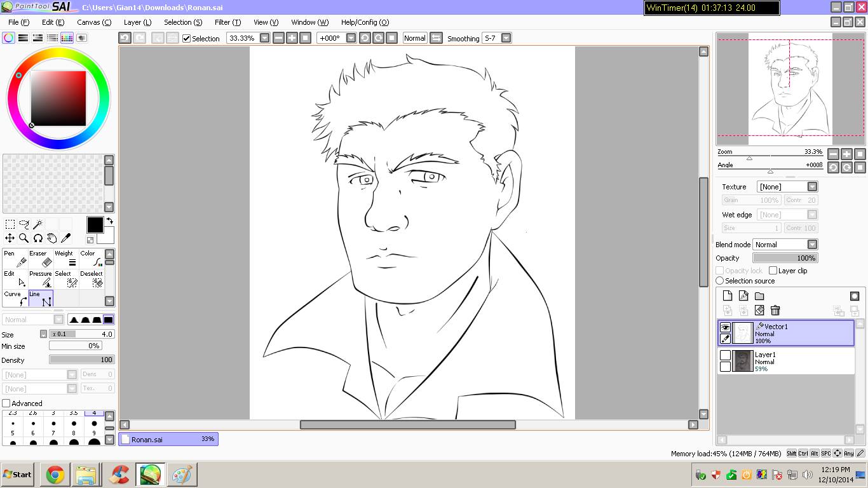Select the Deselect eraser tool
Screen dimensions: 868x488
tap(92, 279)
